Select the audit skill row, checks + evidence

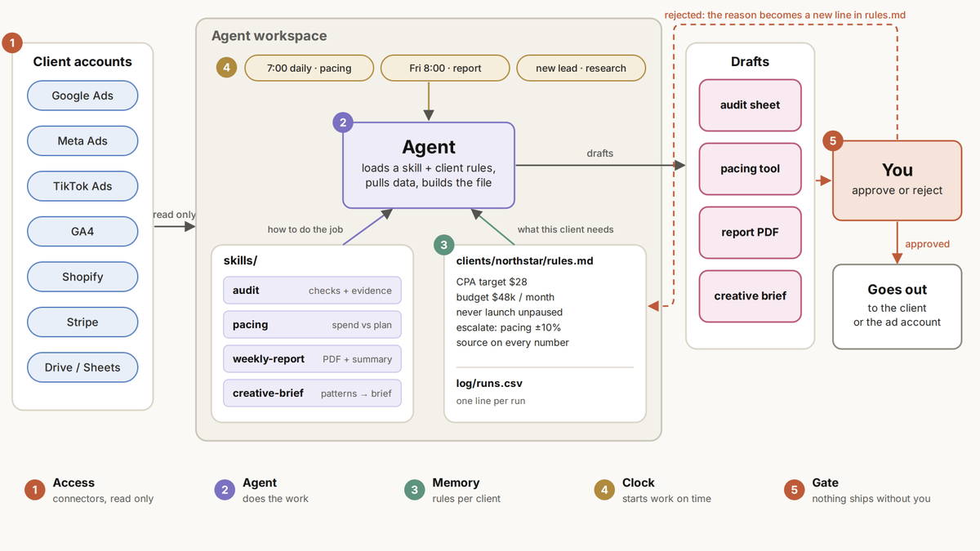pyautogui.click(x=312, y=291)
